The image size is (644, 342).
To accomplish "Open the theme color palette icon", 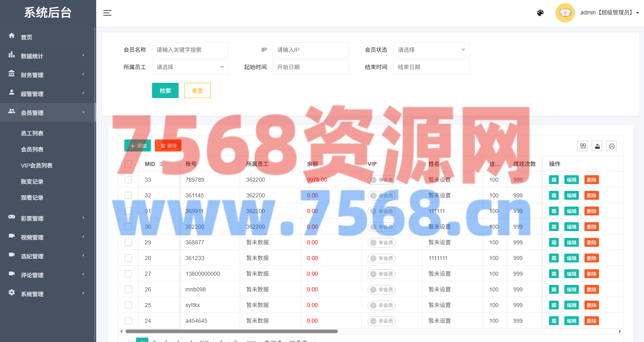I will coord(540,13).
